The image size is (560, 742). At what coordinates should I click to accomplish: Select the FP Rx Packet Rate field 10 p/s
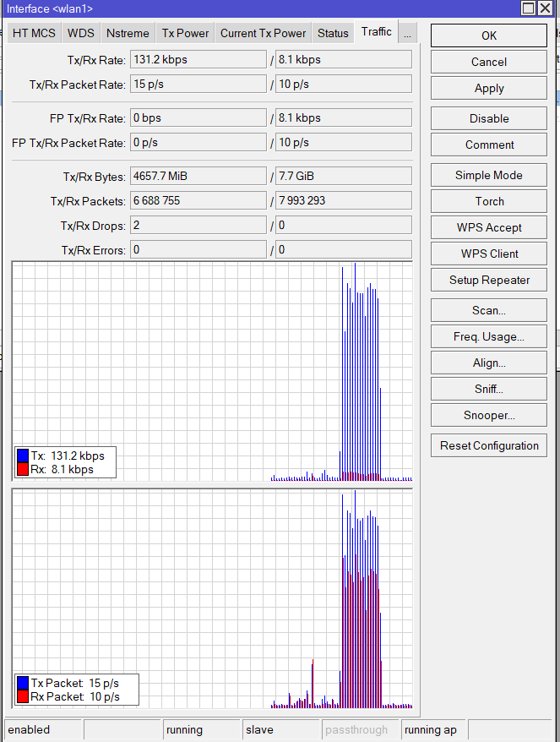(344, 143)
